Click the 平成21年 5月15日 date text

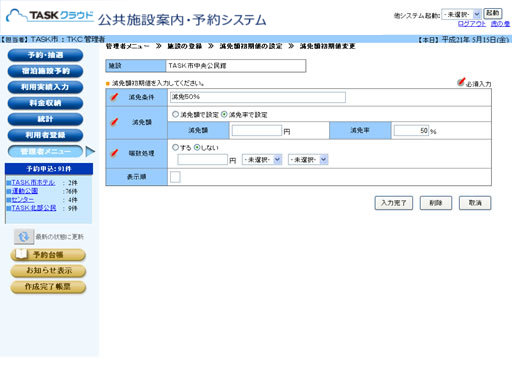[x=475, y=39]
